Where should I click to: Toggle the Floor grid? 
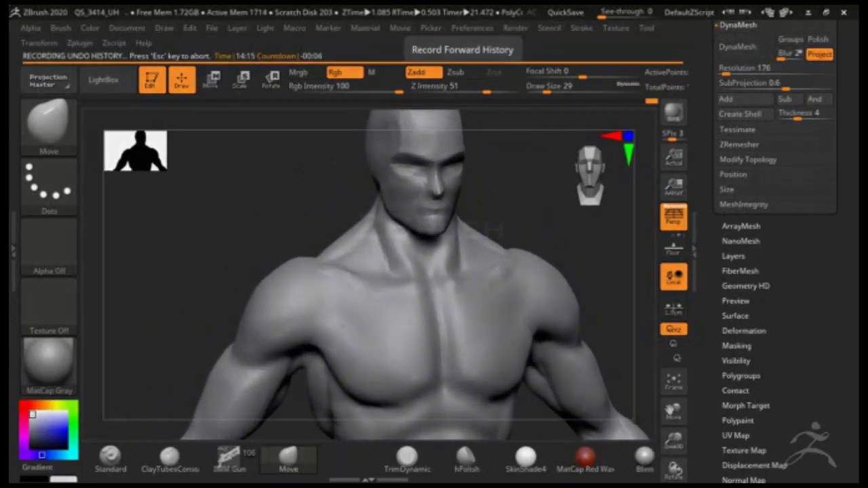coord(673,247)
